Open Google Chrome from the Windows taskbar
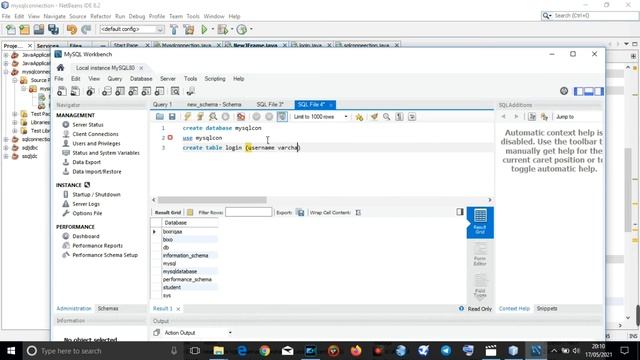The height and width of the screenshot is (360, 640). (x=264, y=351)
